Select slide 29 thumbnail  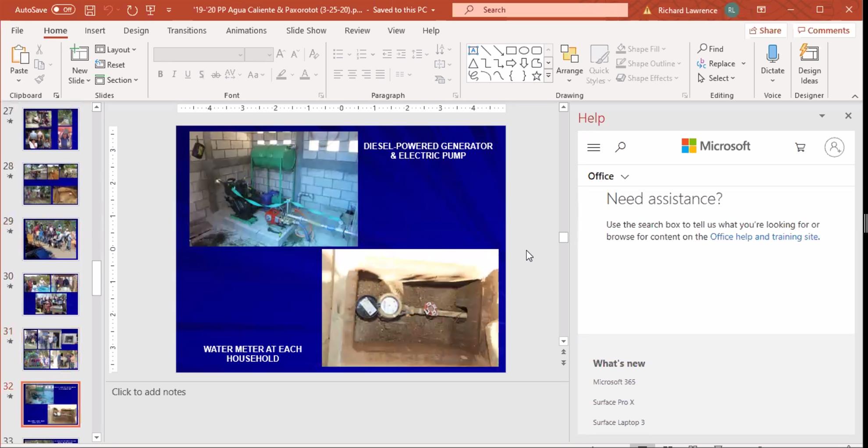51,239
